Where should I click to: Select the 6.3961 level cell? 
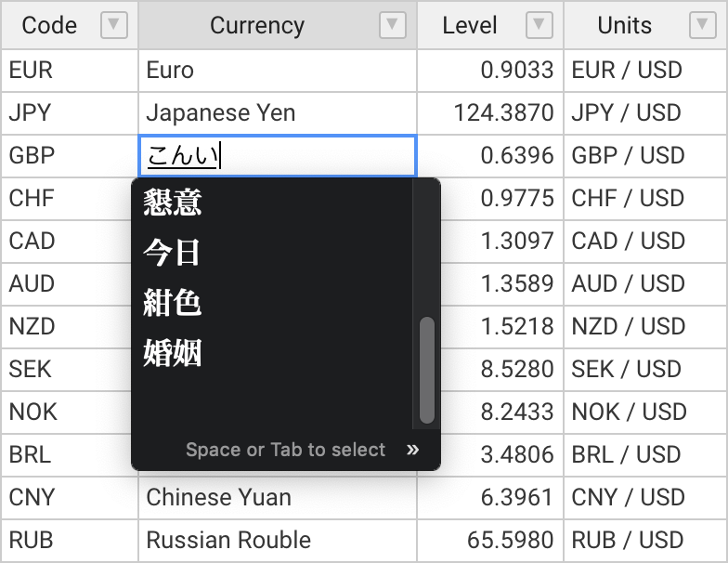click(x=490, y=498)
